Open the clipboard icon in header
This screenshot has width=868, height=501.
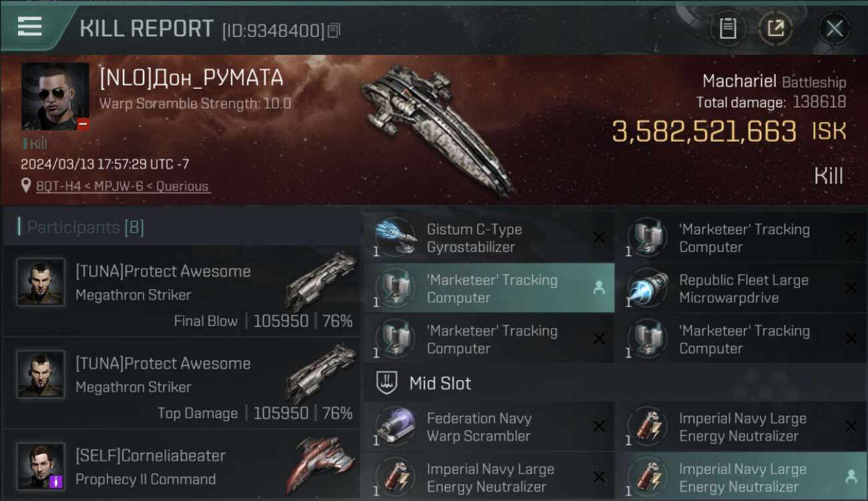pos(727,28)
